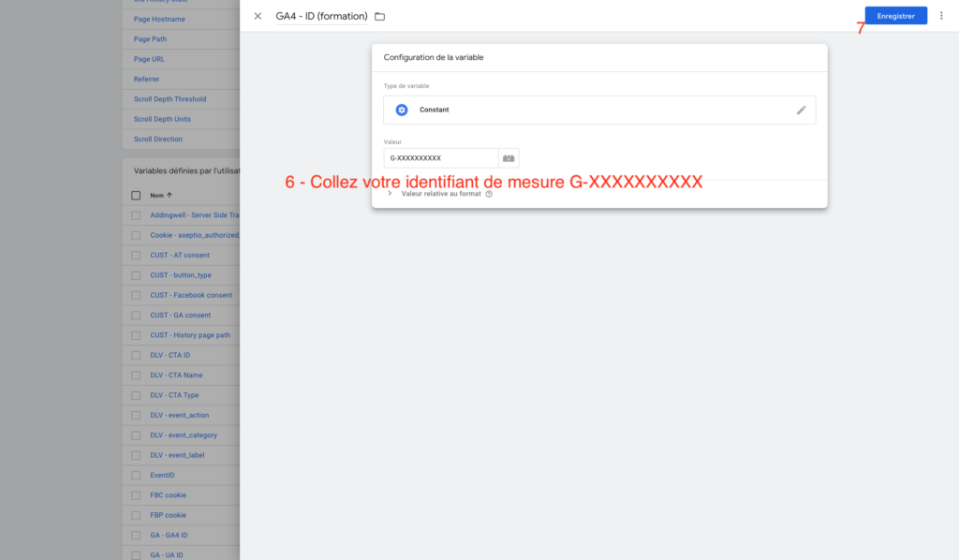Screen dimensions: 959x560
Task: Click Nom column header
Action: (x=157, y=196)
